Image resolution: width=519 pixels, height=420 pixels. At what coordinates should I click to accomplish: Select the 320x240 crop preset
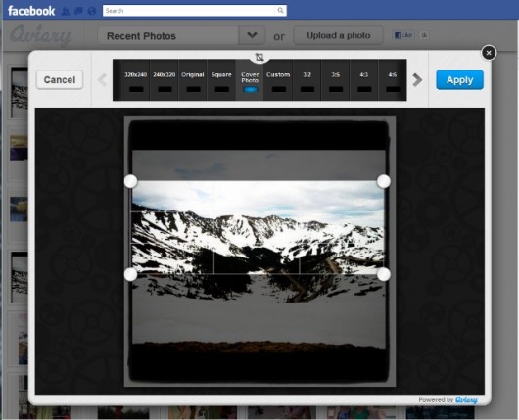click(x=135, y=79)
